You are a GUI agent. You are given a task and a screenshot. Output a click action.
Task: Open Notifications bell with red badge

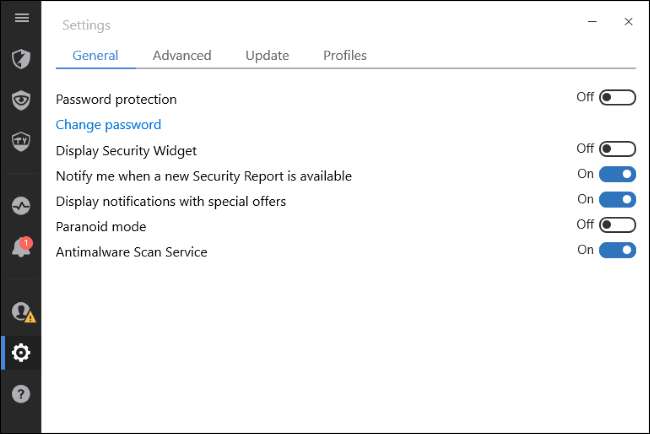pyautogui.click(x=21, y=247)
